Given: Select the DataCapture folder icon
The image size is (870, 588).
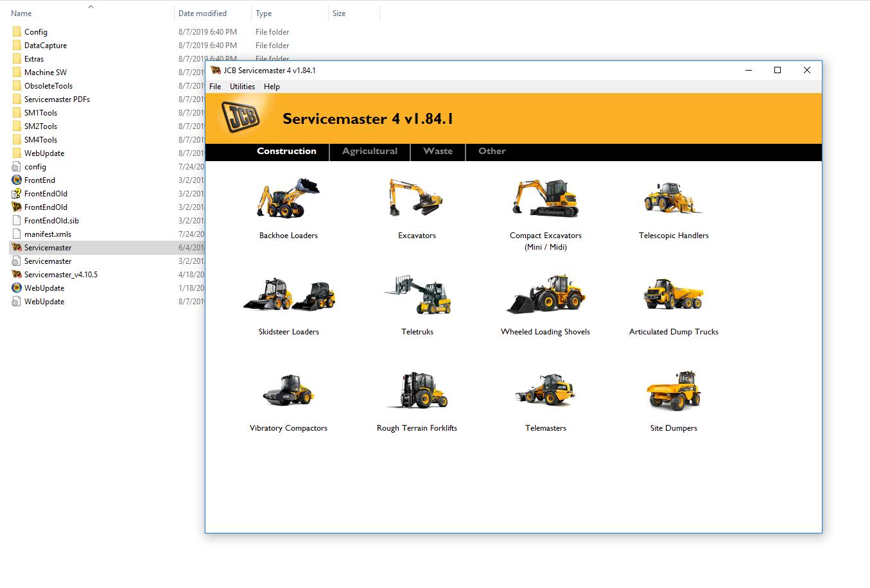Looking at the screenshot, I should pos(17,45).
